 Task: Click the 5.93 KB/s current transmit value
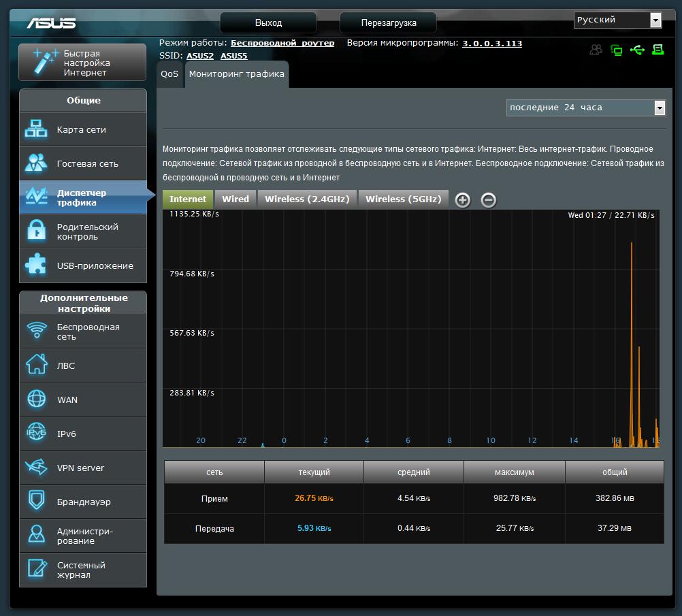click(x=314, y=528)
